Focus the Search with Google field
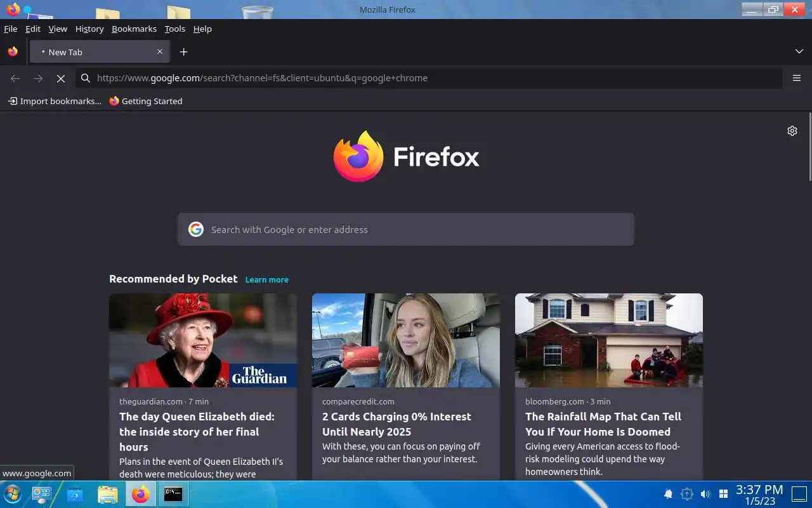The image size is (812, 508). coord(406,229)
